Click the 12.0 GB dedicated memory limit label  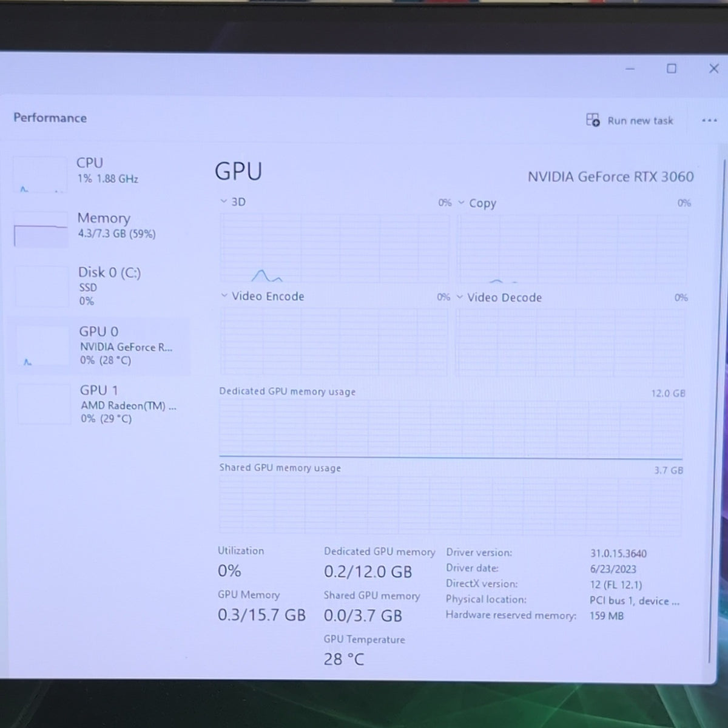(x=668, y=393)
